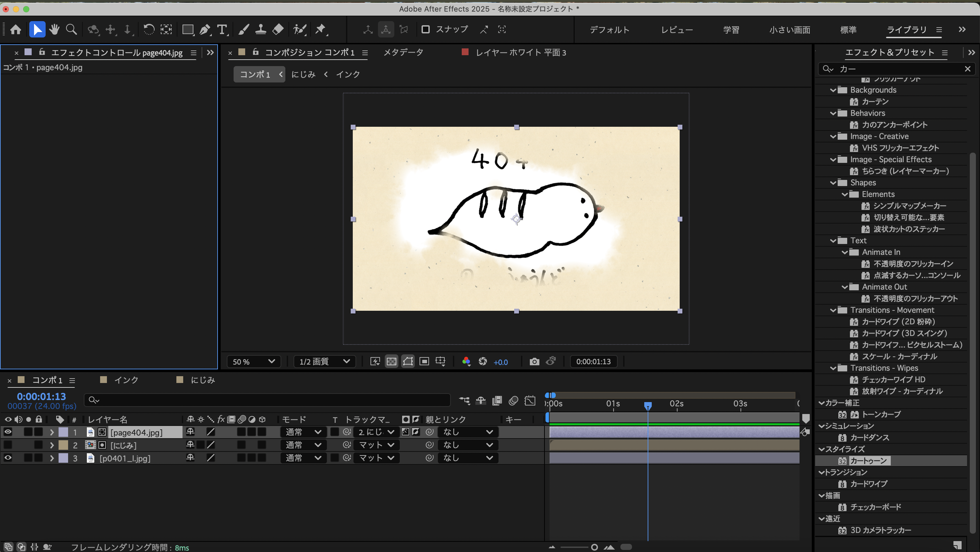
Task: Toggle transparency grid in viewer
Action: (x=392, y=361)
